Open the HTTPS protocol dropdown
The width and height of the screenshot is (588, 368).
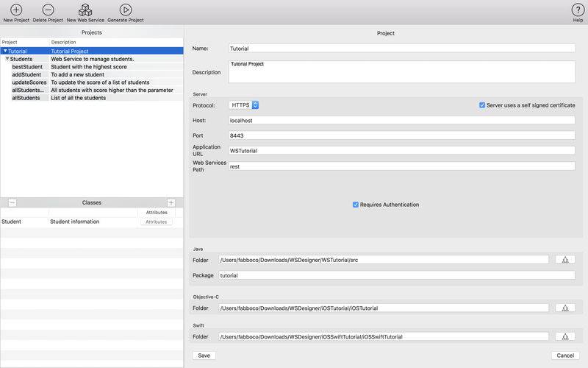point(244,105)
